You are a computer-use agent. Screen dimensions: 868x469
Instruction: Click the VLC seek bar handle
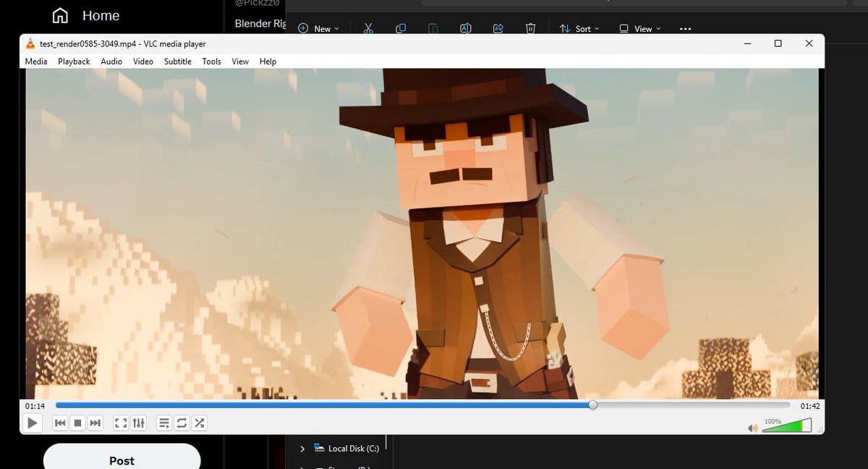pyautogui.click(x=593, y=405)
